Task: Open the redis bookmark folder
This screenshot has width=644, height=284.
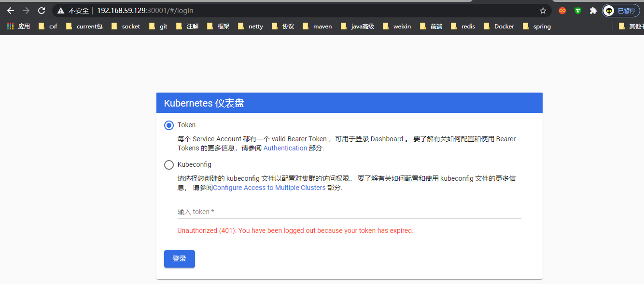Action: [463, 27]
